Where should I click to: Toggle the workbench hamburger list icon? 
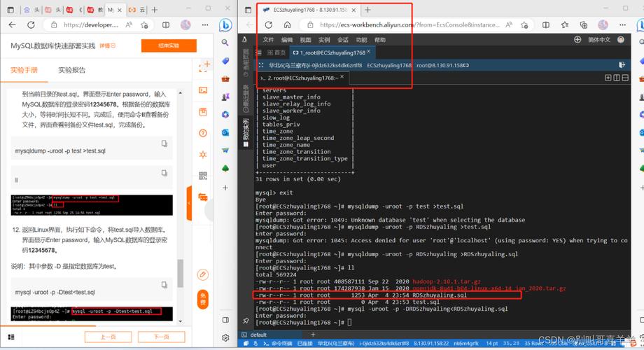[258, 52]
